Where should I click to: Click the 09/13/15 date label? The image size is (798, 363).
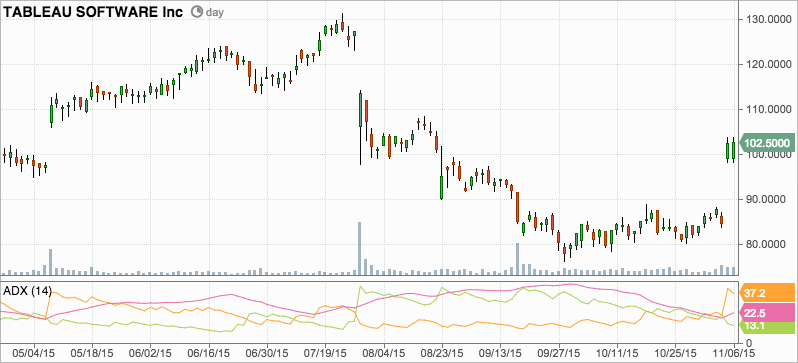(x=500, y=352)
